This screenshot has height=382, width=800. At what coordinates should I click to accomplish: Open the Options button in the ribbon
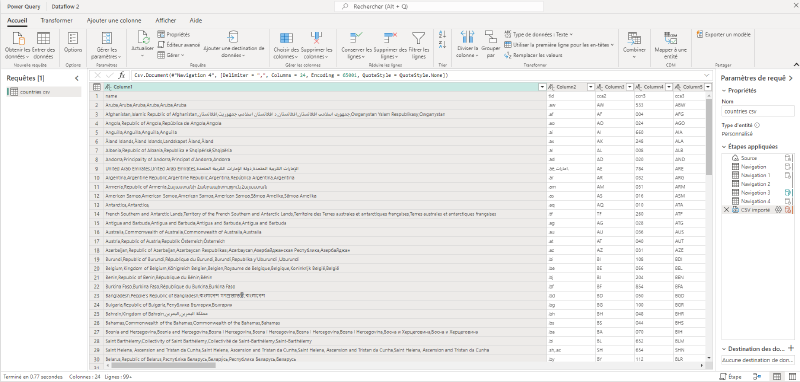(73, 43)
